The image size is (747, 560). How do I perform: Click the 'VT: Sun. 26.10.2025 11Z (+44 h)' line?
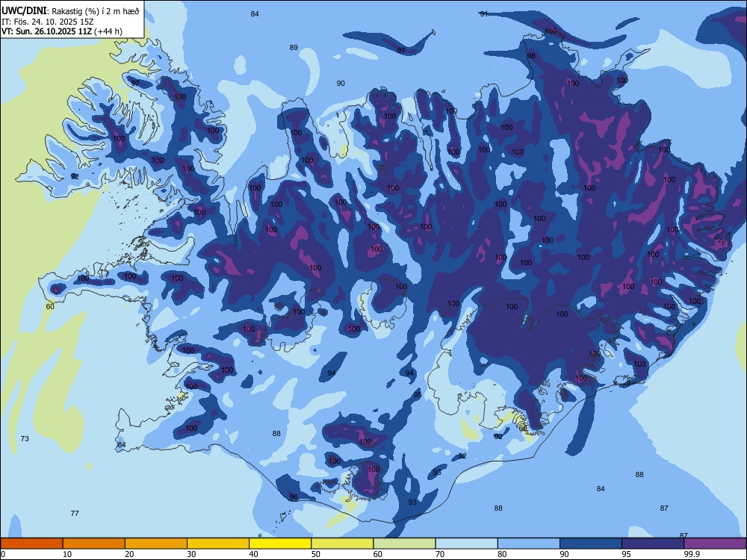pyautogui.click(x=62, y=31)
